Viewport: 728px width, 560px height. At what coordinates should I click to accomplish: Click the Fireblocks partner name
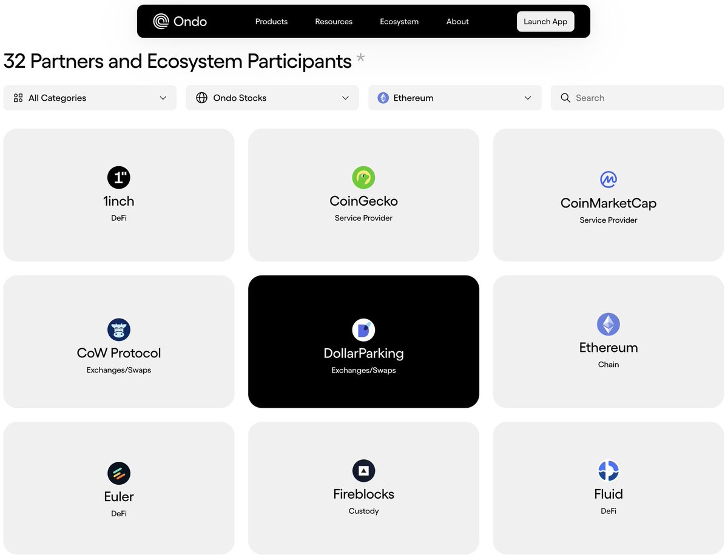point(363,494)
